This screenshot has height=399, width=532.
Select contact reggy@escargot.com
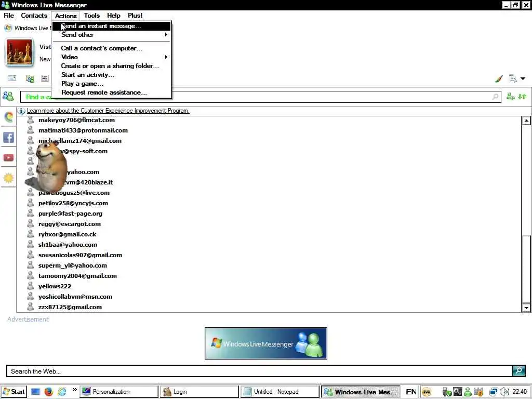coord(69,224)
